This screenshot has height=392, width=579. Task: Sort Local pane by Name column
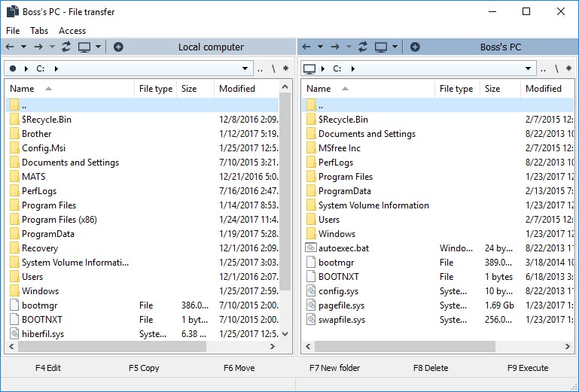(x=70, y=89)
